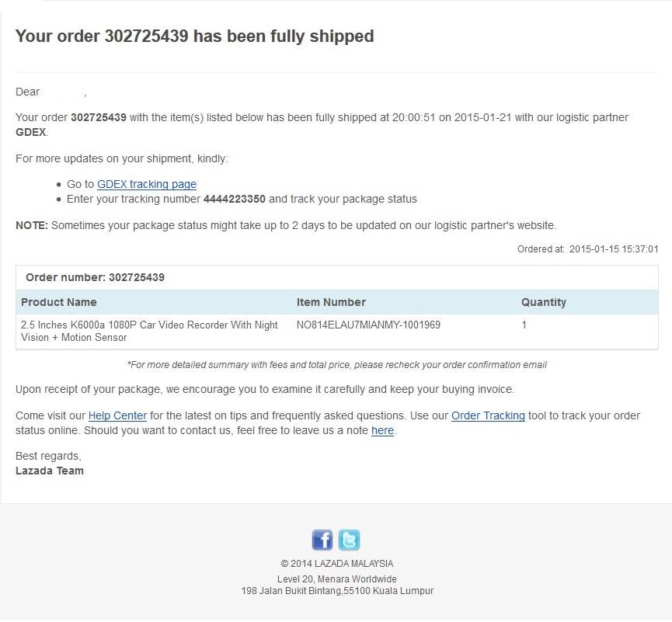This screenshot has height=622, width=672.
Task: Click the Order number row in table
Action: click(337, 277)
